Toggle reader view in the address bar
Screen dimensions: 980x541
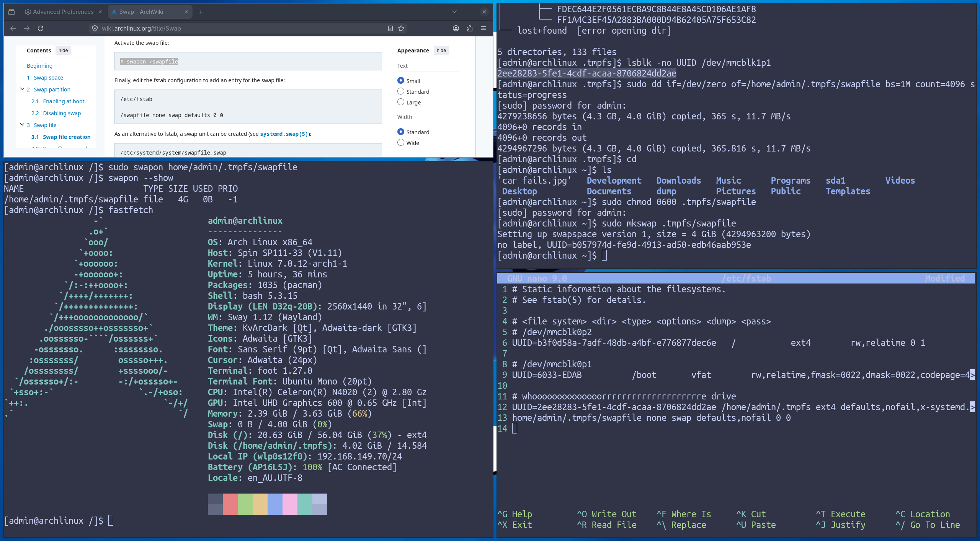click(x=390, y=28)
